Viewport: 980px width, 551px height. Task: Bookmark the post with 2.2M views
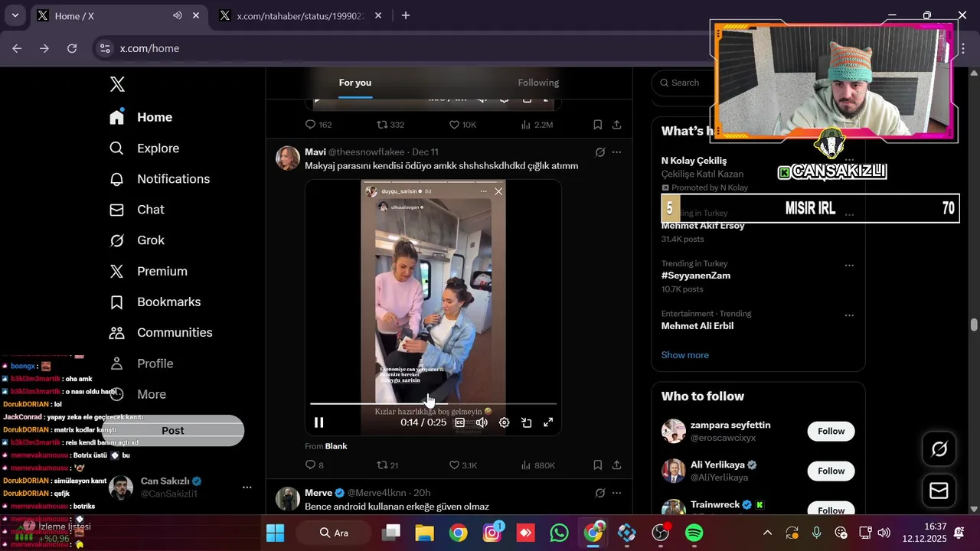tap(597, 125)
